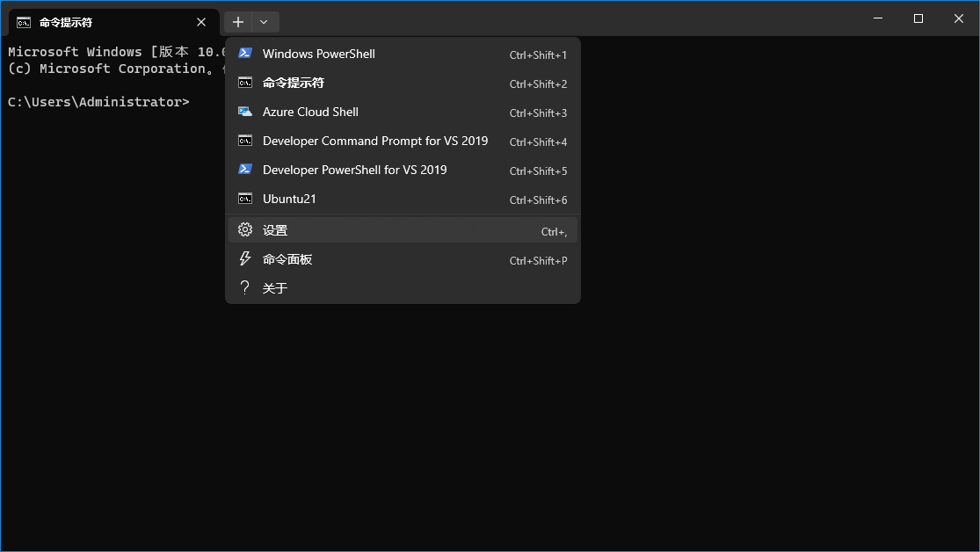The width and height of the screenshot is (980, 552).
Task: Launch 命令提示符 profile from the menu
Action: tap(403, 83)
